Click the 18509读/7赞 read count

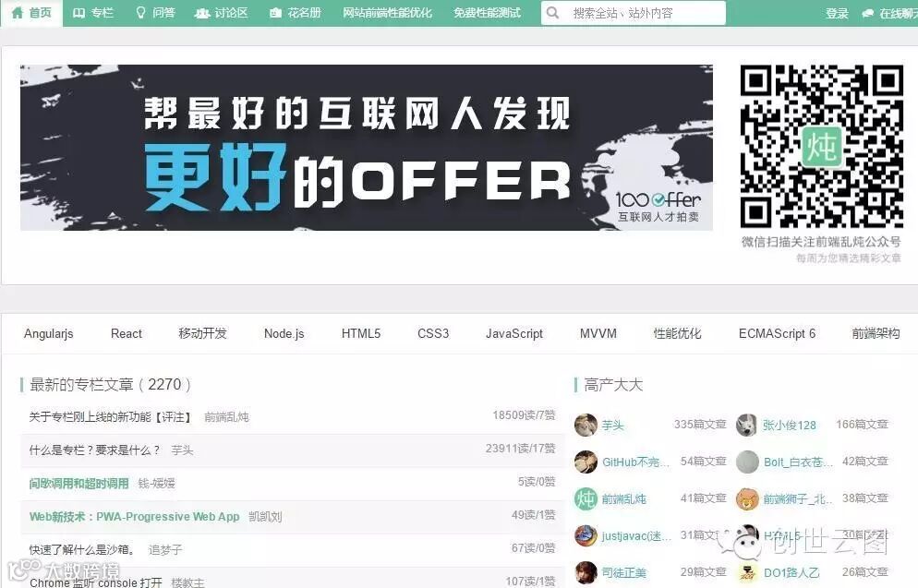(x=524, y=415)
